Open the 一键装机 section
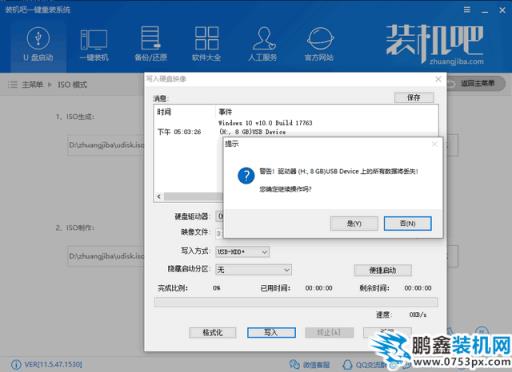 94,45
